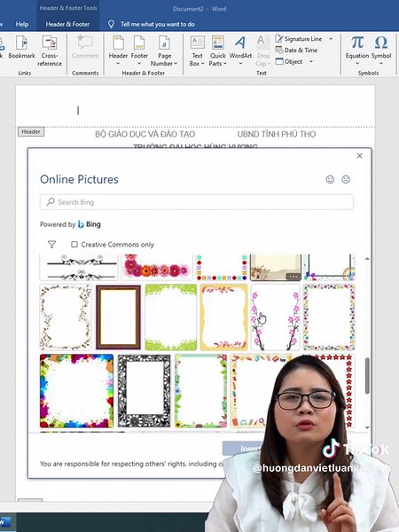
Task: Select the pink cherry blossom border thumbnail
Action: click(x=275, y=317)
